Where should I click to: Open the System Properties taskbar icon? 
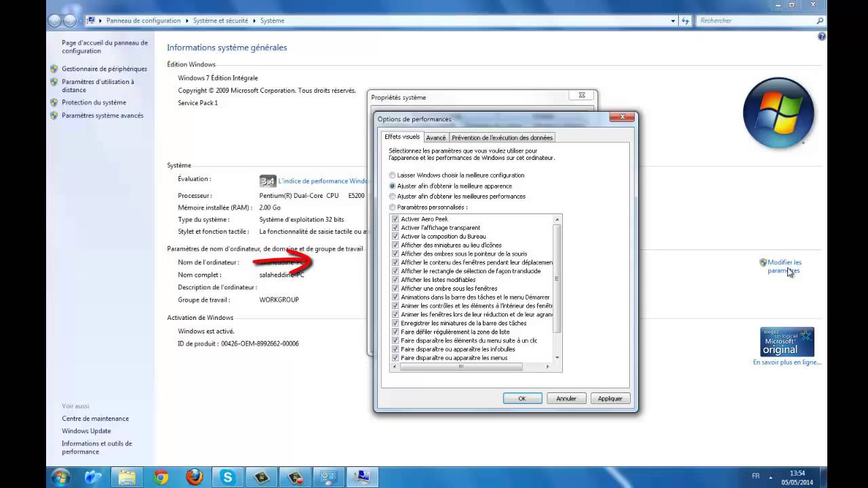(362, 478)
